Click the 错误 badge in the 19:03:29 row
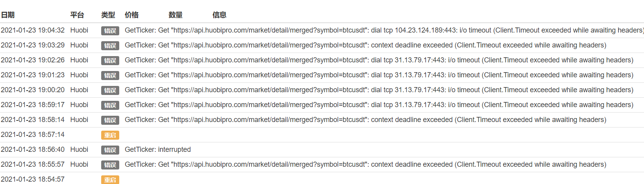This screenshot has height=184, width=644. (x=110, y=46)
